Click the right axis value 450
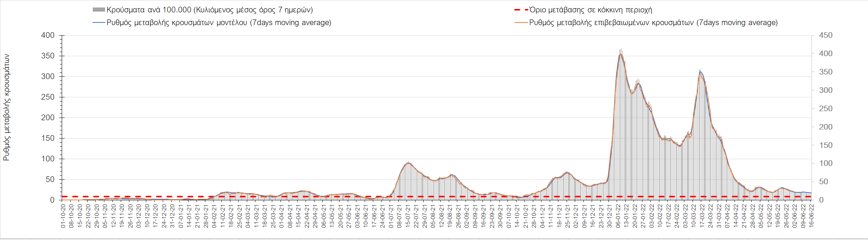This screenshot has height=240, width=868. 825,35
